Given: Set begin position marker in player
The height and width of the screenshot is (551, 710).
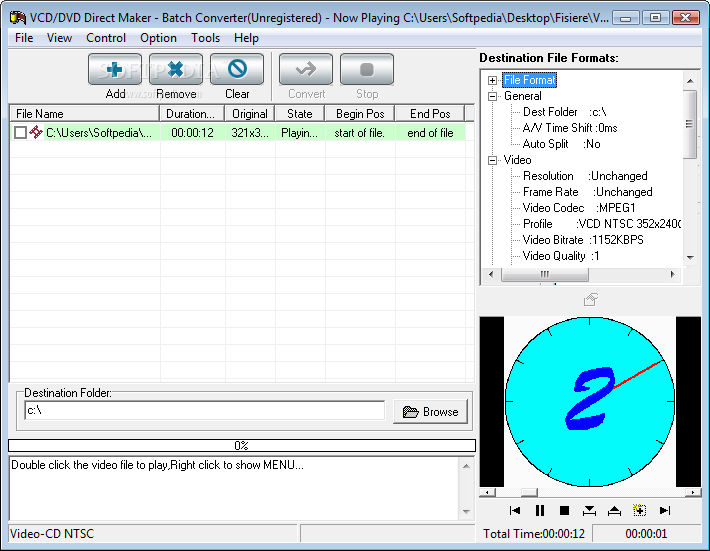Looking at the screenshot, I should (x=589, y=511).
